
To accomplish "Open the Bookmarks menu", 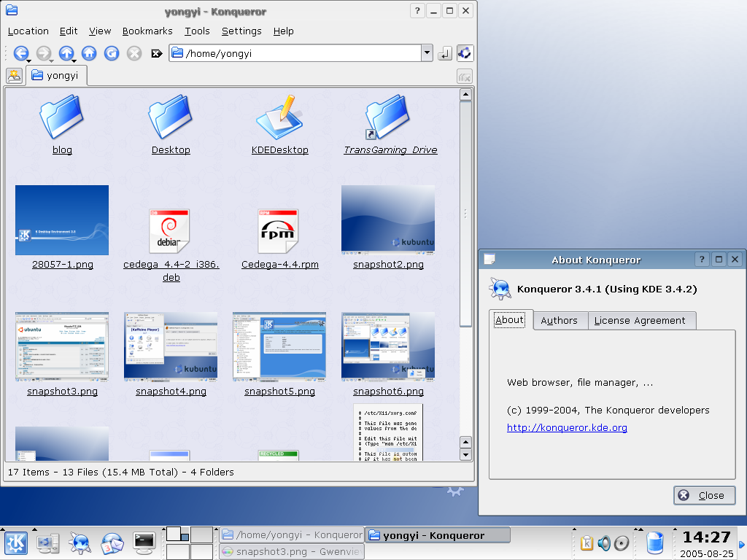I will [x=147, y=31].
